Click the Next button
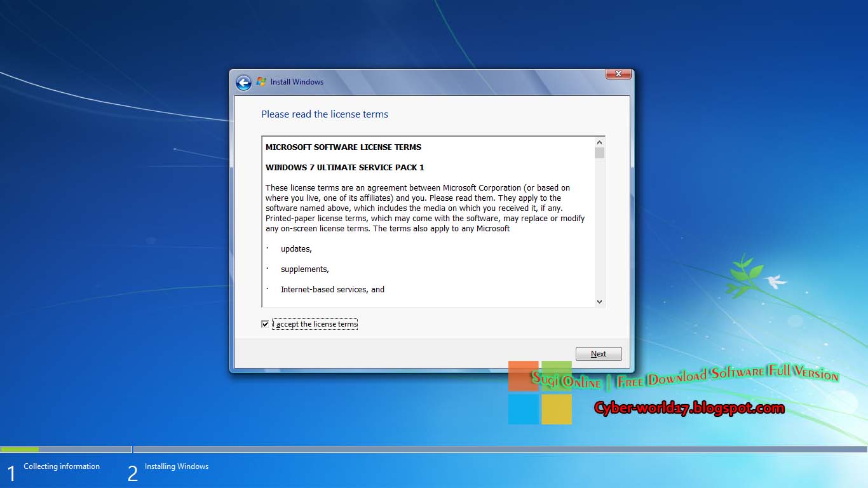This screenshot has width=868, height=488. pyautogui.click(x=599, y=354)
